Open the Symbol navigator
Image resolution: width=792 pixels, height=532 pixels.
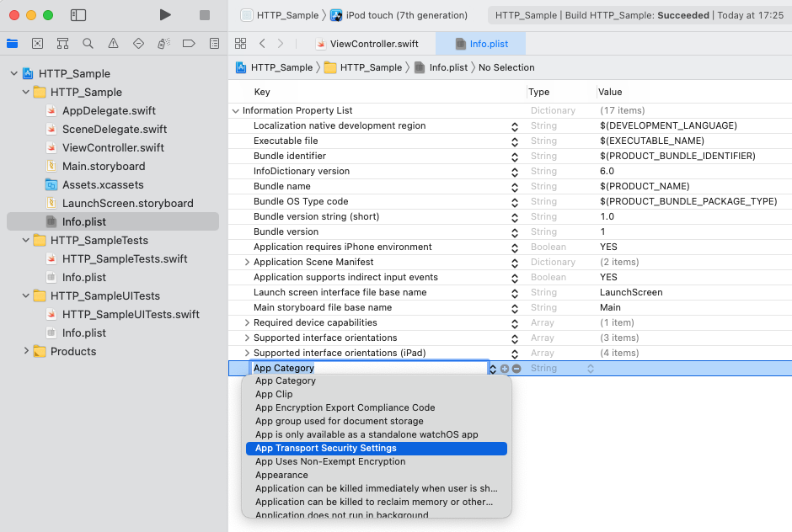click(x=62, y=44)
